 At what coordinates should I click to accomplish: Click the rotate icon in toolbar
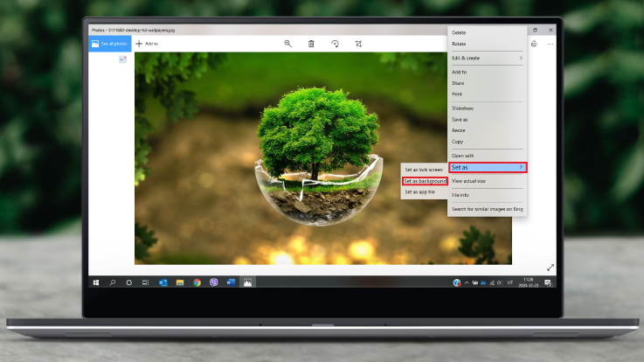[x=335, y=43]
